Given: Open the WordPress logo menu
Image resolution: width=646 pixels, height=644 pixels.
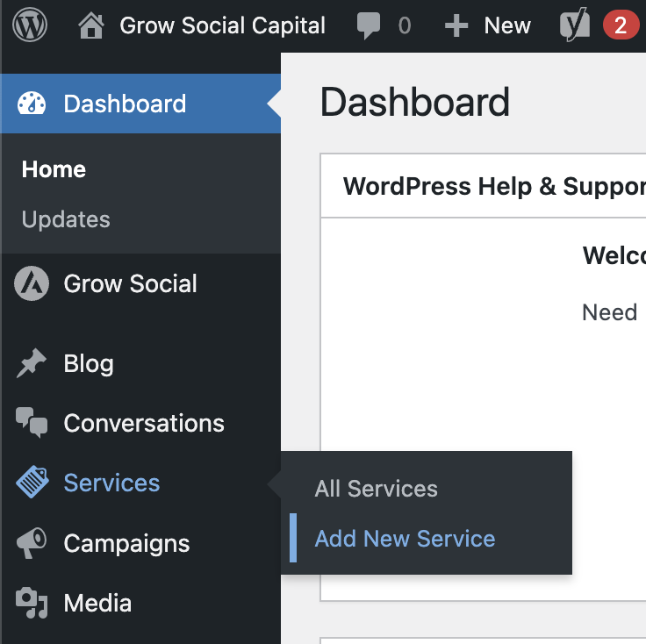Looking at the screenshot, I should tap(30, 25).
